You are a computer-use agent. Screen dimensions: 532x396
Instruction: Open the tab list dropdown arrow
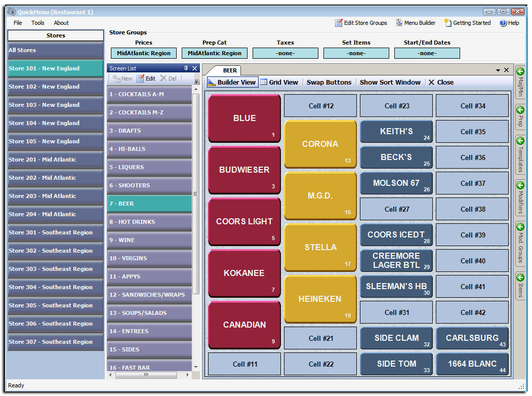(498, 70)
